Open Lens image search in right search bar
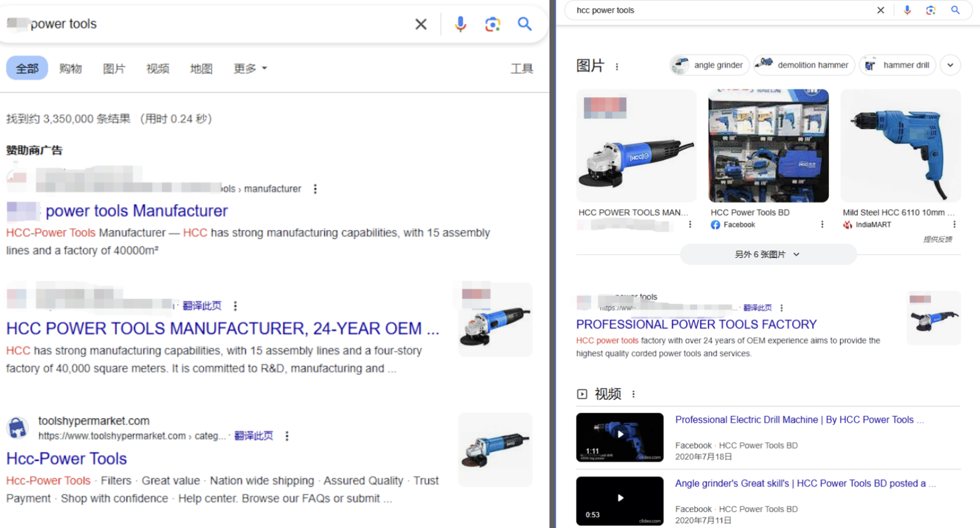980x528 pixels. (x=931, y=10)
